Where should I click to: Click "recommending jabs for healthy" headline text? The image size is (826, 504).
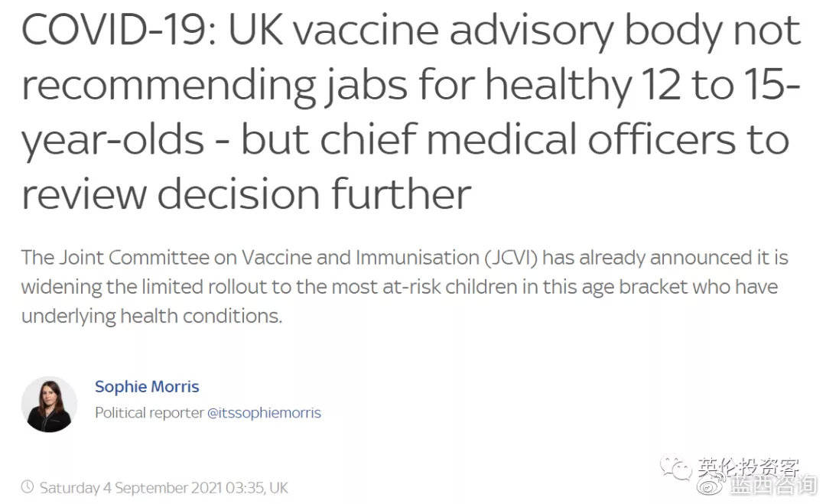[x=327, y=86]
